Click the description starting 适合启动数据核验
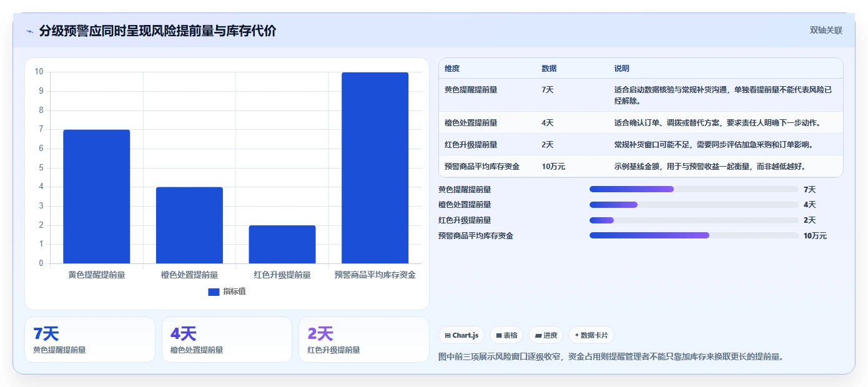Image resolution: width=868 pixels, height=387 pixels. click(x=723, y=96)
